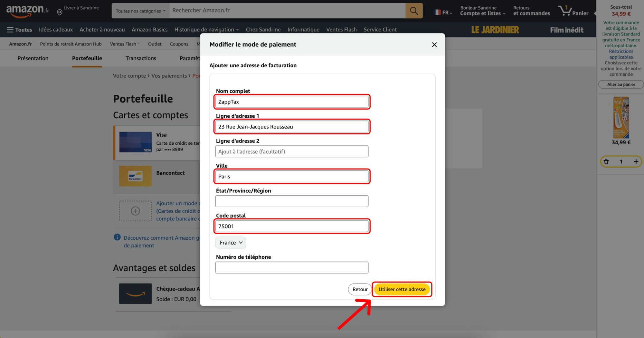Screen dimensions: 644x338
Task: Switch to the Présentation tab
Action: click(33, 58)
